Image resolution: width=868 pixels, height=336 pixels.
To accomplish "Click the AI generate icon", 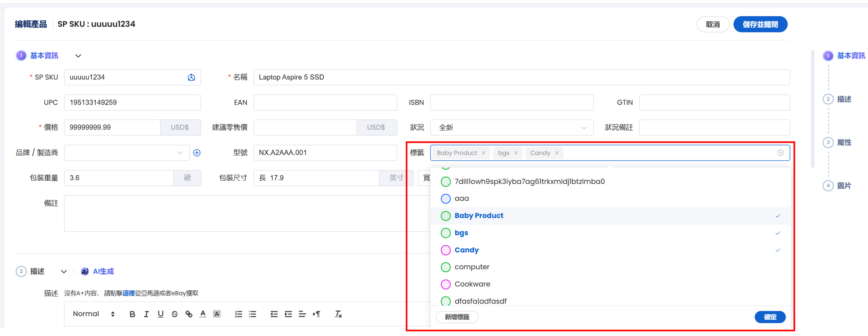I will coord(85,271).
